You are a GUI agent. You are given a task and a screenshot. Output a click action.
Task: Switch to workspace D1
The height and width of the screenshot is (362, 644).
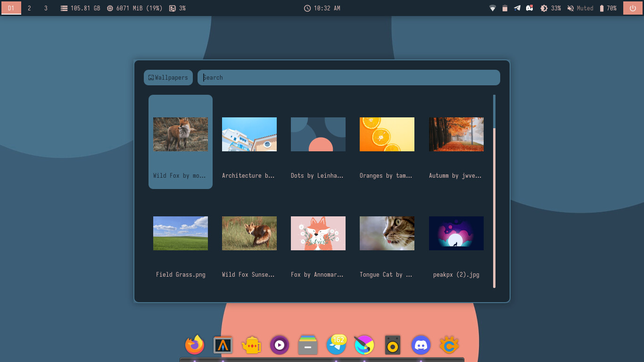pyautogui.click(x=11, y=8)
